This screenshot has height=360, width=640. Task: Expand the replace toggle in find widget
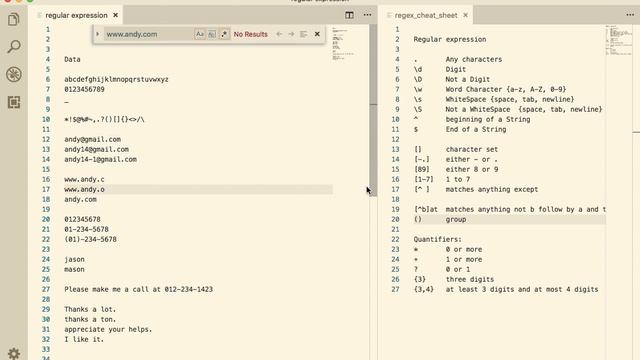pyautogui.click(x=98, y=34)
